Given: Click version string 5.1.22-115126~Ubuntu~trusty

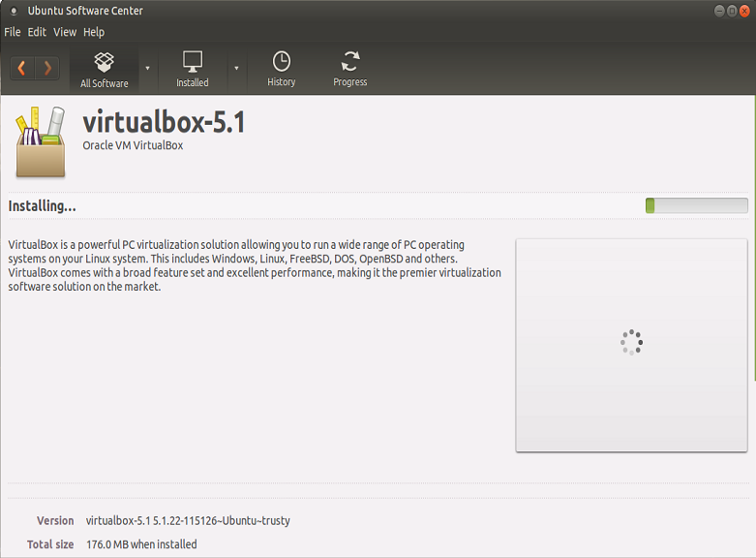Looking at the screenshot, I should [222, 521].
